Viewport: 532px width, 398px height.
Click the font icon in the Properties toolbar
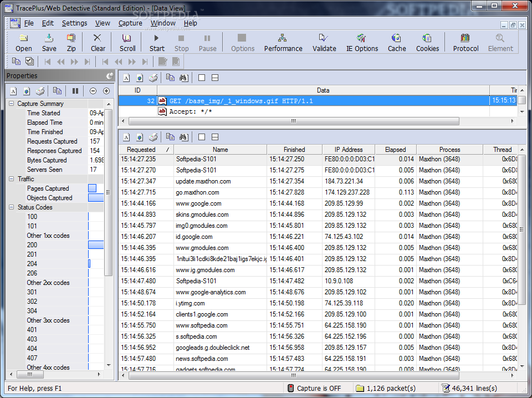13,91
